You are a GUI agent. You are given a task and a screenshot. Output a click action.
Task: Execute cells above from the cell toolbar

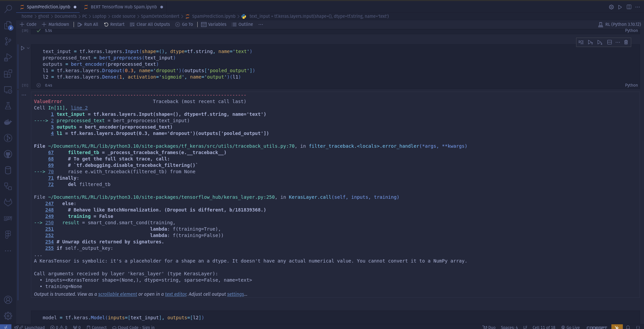click(590, 42)
